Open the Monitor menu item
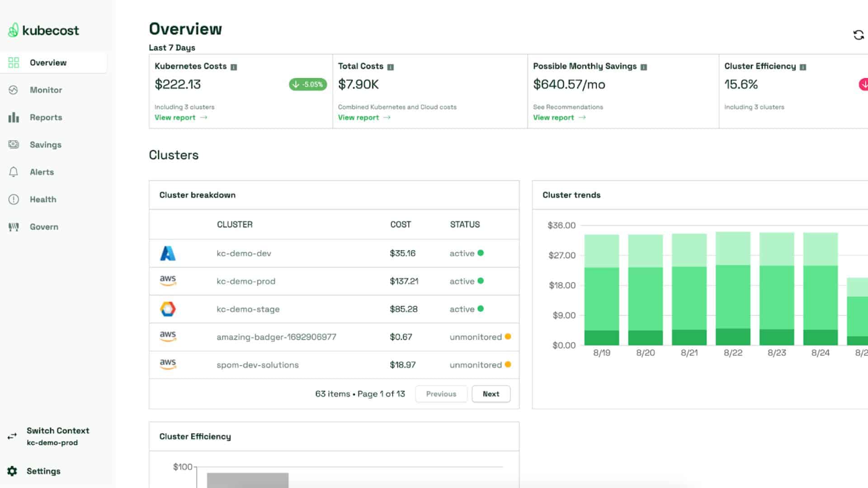The width and height of the screenshot is (868, 488). [46, 90]
